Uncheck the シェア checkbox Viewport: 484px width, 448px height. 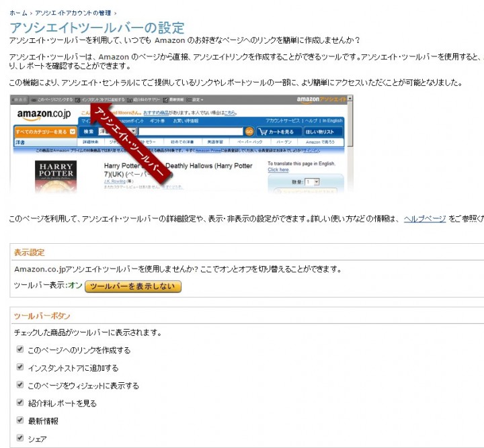point(20,438)
